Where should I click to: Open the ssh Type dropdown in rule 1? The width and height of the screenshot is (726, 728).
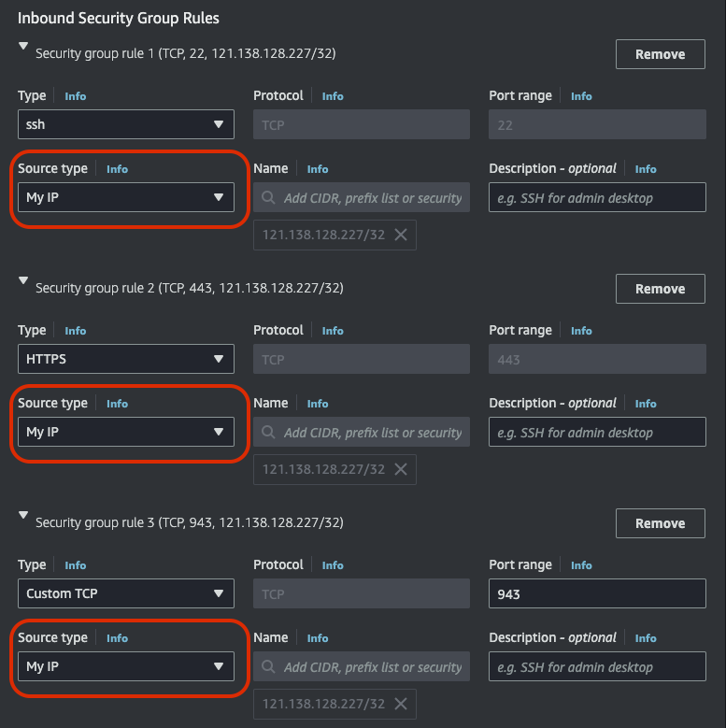pyautogui.click(x=126, y=124)
